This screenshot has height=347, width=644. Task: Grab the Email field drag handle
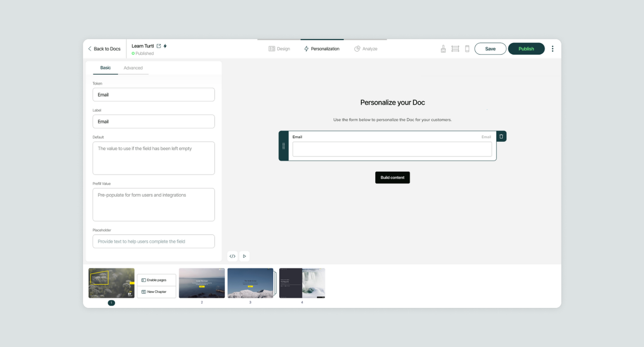284,146
